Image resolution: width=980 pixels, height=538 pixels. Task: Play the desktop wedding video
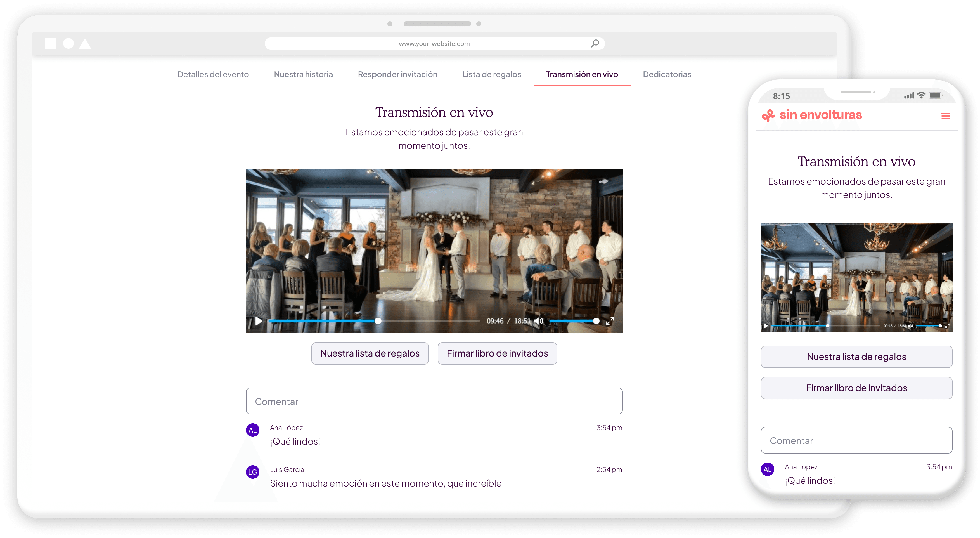[258, 321]
